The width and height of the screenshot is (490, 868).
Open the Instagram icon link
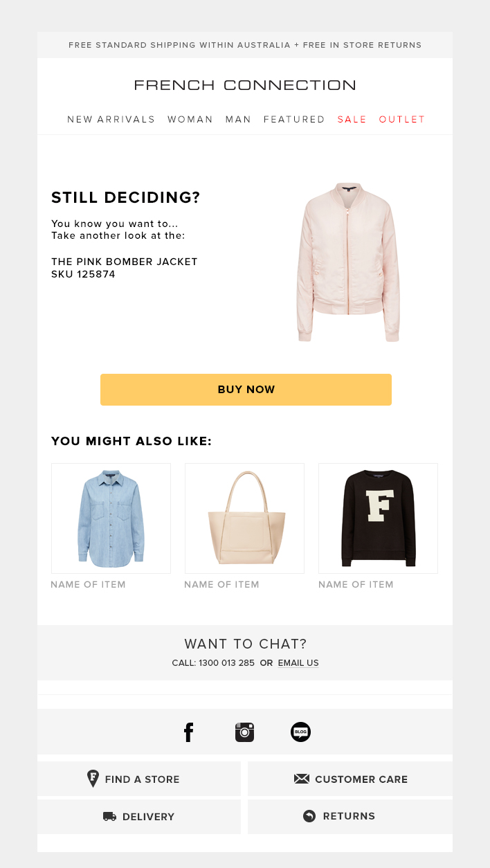coord(244,732)
